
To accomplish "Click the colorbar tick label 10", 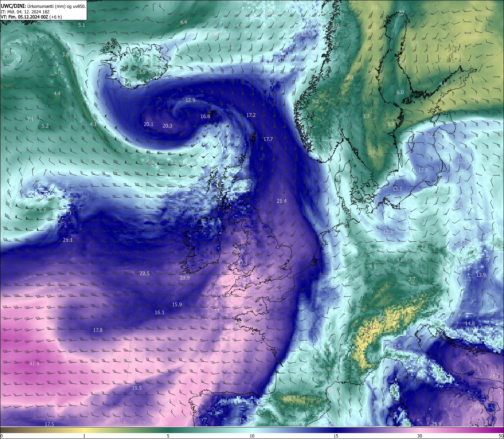I will [x=252, y=436].
